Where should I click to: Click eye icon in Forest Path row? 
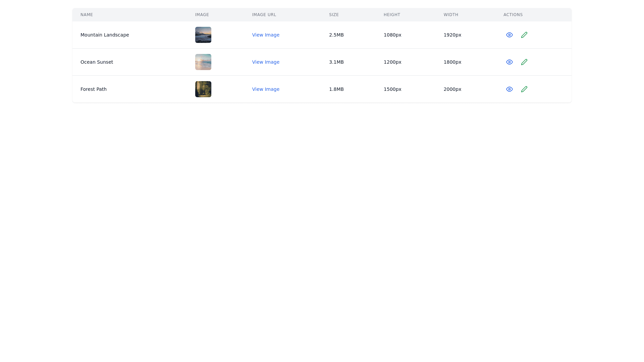pyautogui.click(x=509, y=89)
